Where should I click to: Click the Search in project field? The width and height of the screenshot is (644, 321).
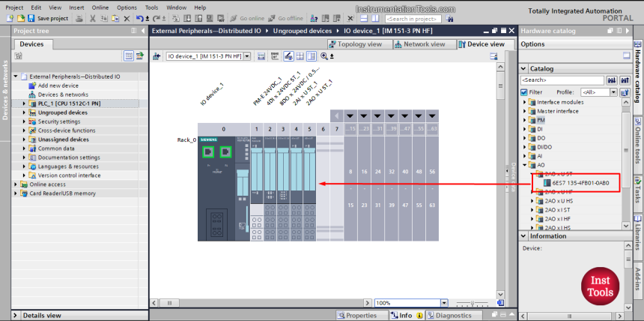coord(413,19)
